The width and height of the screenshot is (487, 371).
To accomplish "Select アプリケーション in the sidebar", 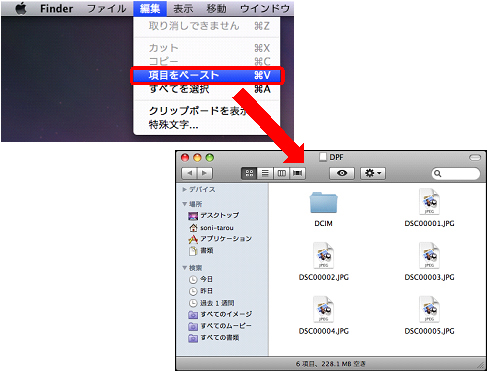I will 220,239.
